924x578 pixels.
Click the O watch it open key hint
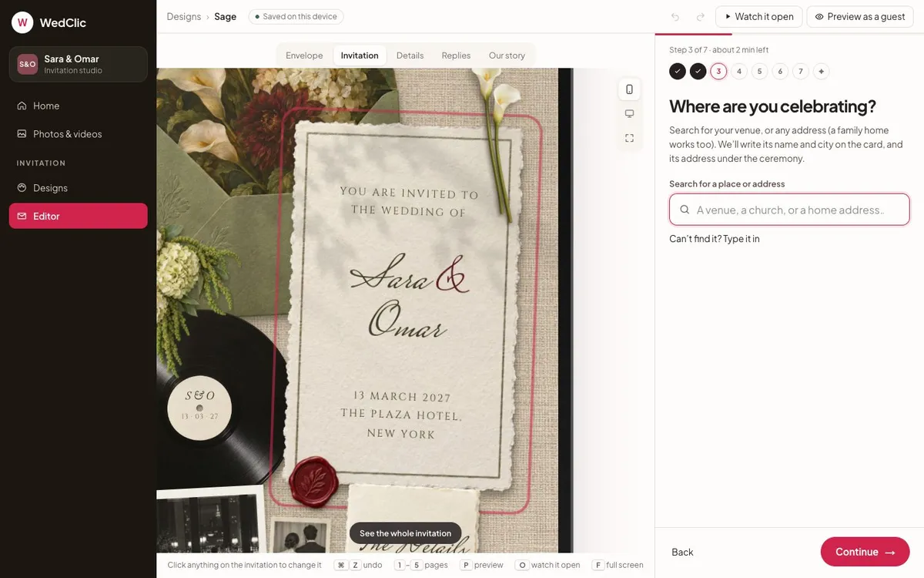click(x=521, y=565)
